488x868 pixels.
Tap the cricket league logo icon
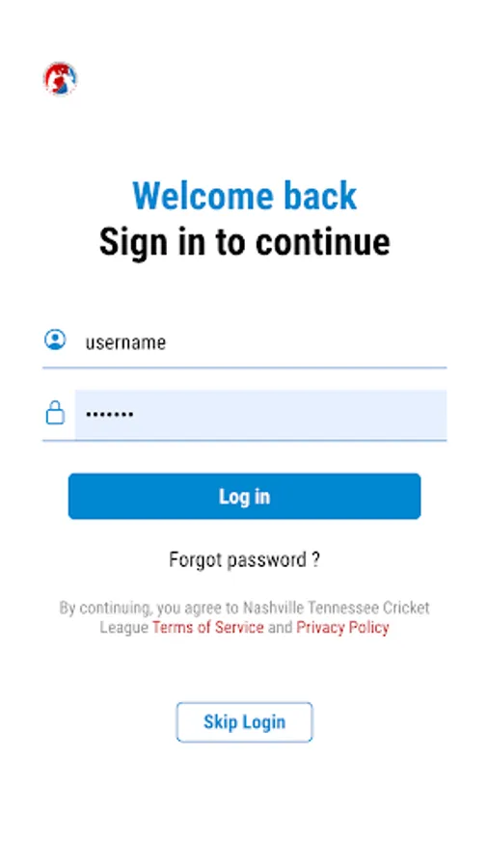coord(61,79)
